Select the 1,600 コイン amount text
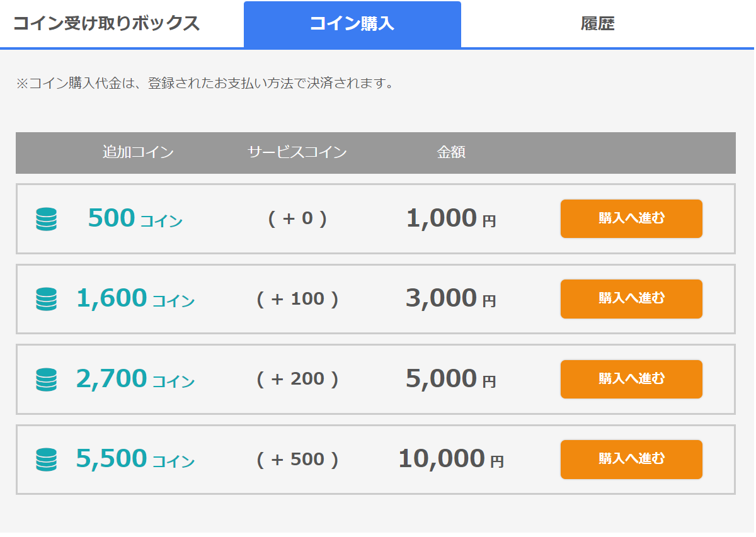Viewport: 756px width, 537px height. point(135,298)
